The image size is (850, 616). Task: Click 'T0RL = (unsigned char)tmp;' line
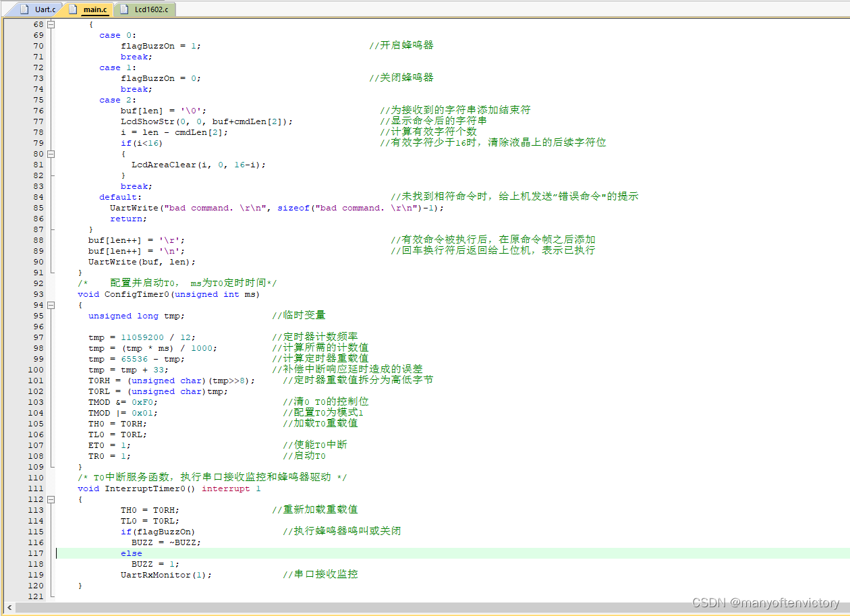(158, 391)
